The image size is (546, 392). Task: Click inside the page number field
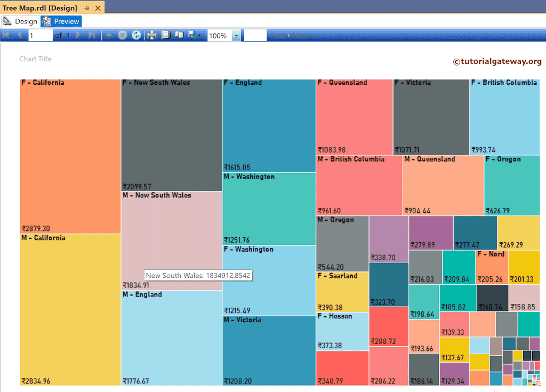40,35
